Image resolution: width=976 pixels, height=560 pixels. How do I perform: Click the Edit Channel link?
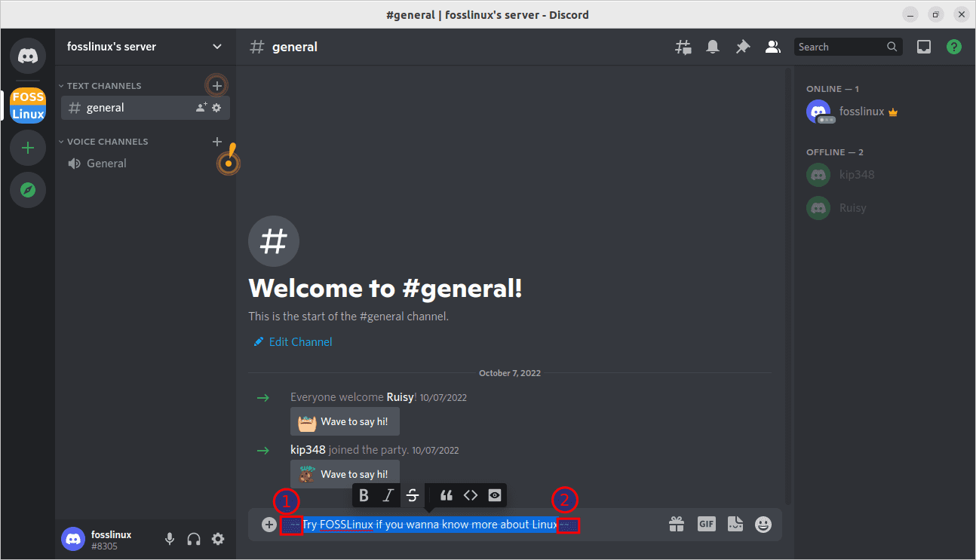(x=293, y=342)
